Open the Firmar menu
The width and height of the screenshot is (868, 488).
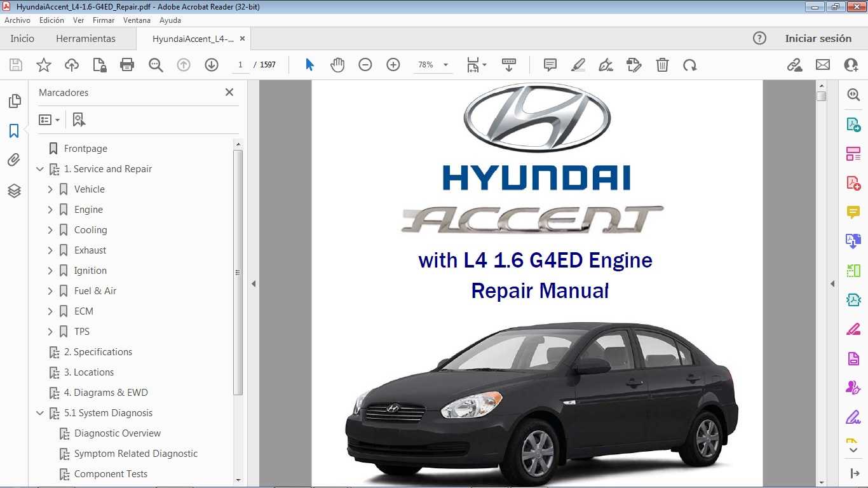tap(104, 20)
